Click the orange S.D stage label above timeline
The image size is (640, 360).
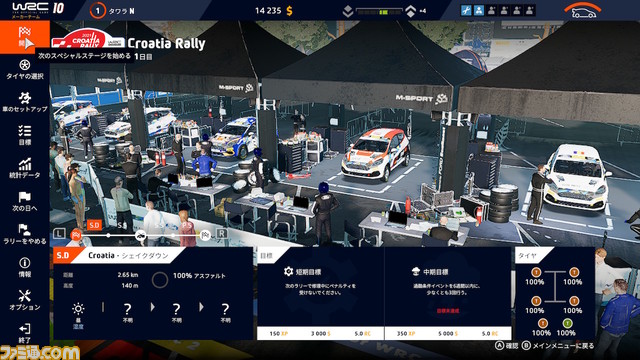[x=94, y=225]
